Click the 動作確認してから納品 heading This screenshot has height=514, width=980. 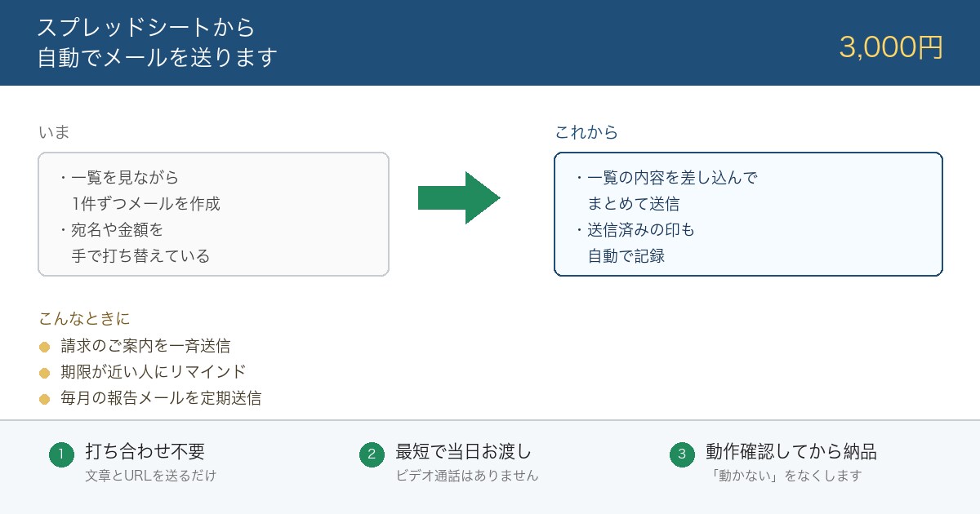[791, 451]
